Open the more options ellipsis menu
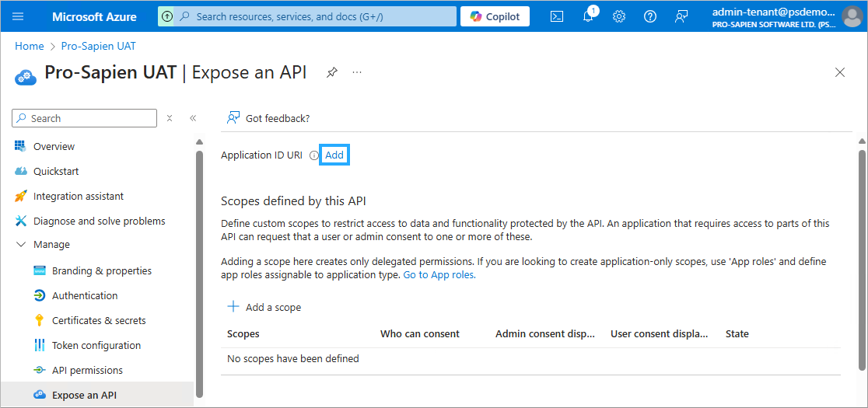 (x=357, y=72)
